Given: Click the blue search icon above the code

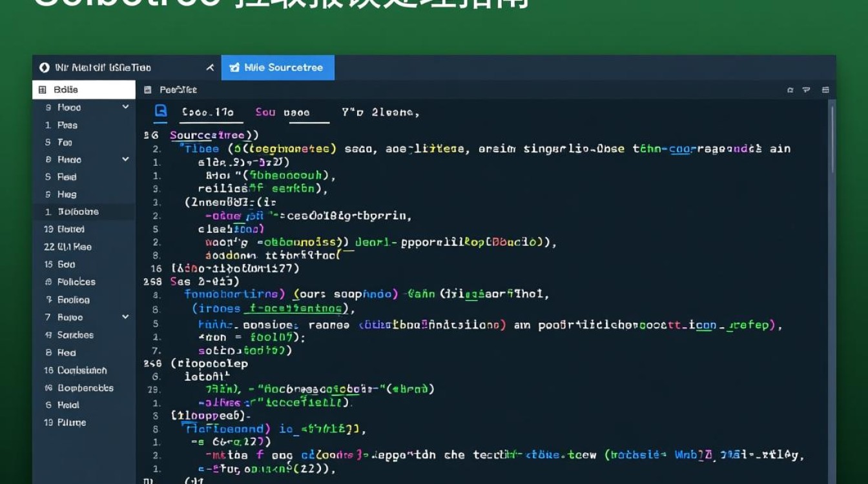Looking at the screenshot, I should point(160,112).
